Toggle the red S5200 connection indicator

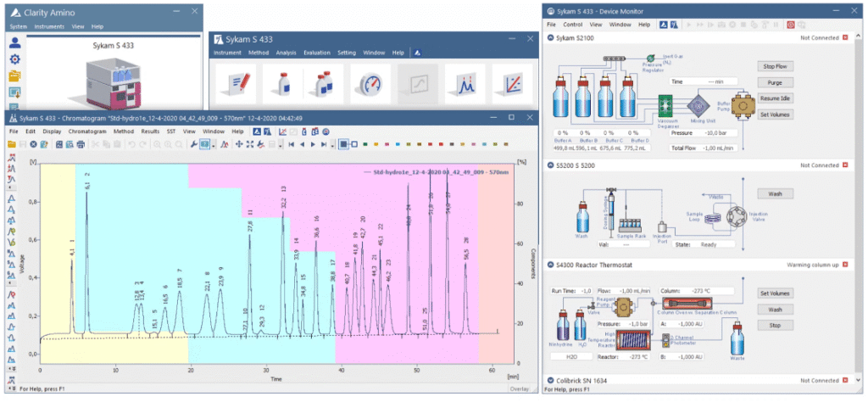[845, 165]
